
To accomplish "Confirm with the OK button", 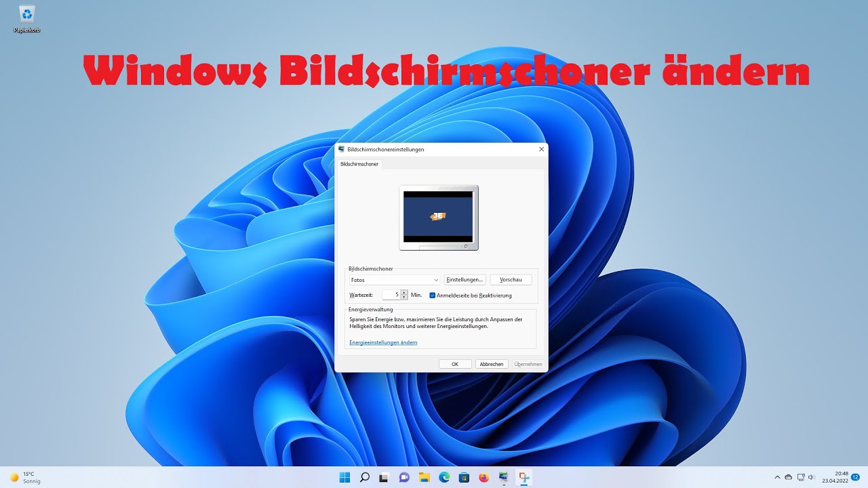I will 455,364.
